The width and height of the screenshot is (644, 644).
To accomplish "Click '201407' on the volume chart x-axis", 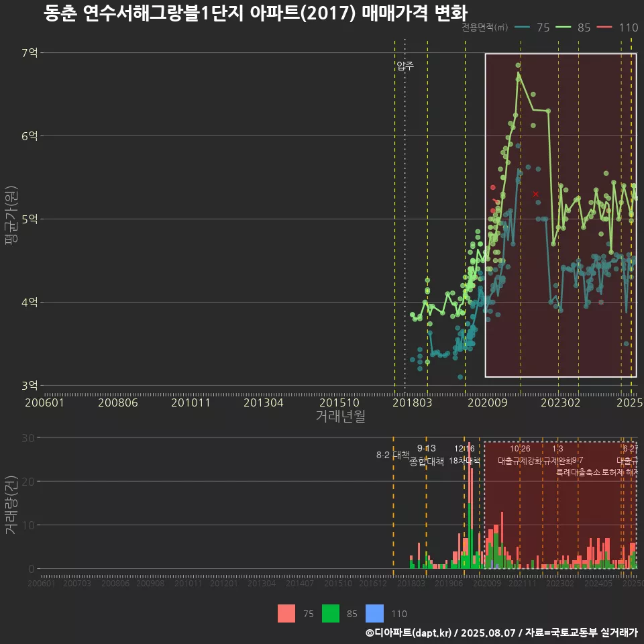I will [300, 583].
